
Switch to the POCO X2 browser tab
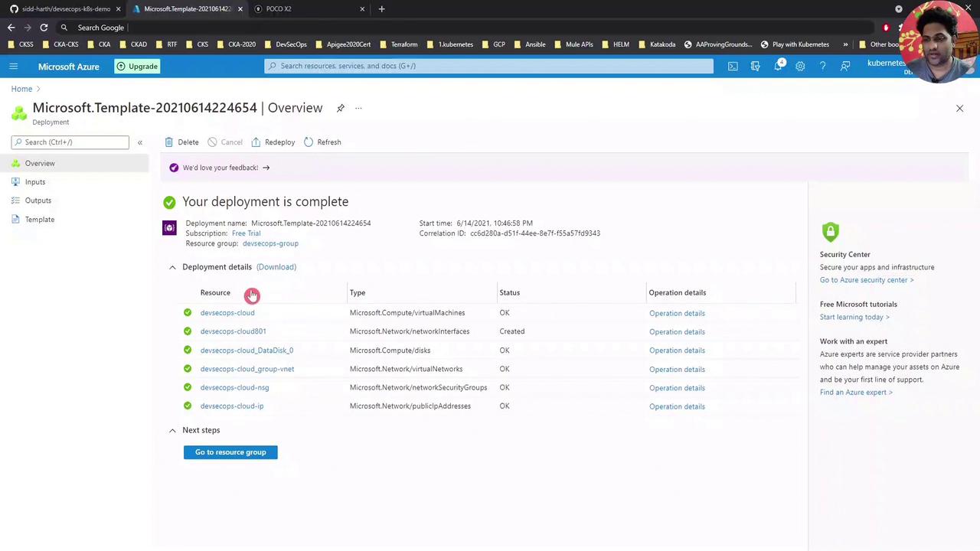pyautogui.click(x=309, y=9)
